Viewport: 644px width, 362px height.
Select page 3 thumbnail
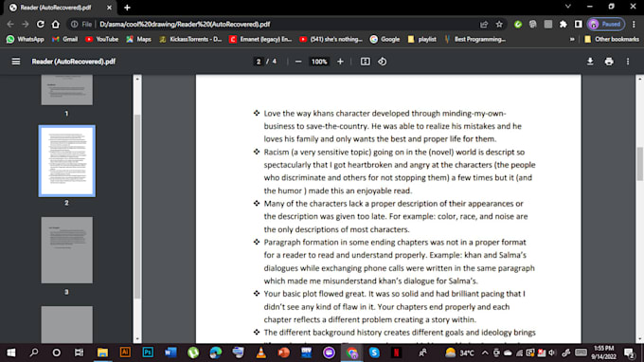point(67,250)
